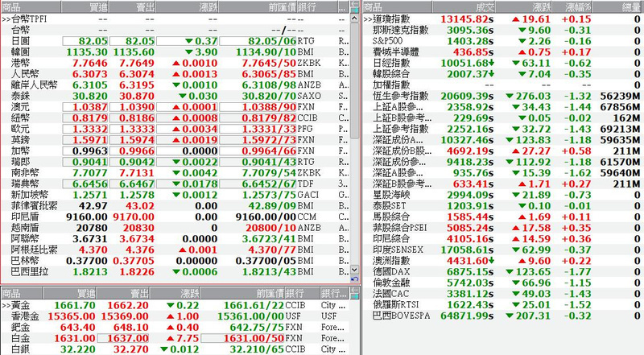Click 7.7645/50 previous rate for 港幣
This screenshot has height=355, width=644.
[269, 63]
